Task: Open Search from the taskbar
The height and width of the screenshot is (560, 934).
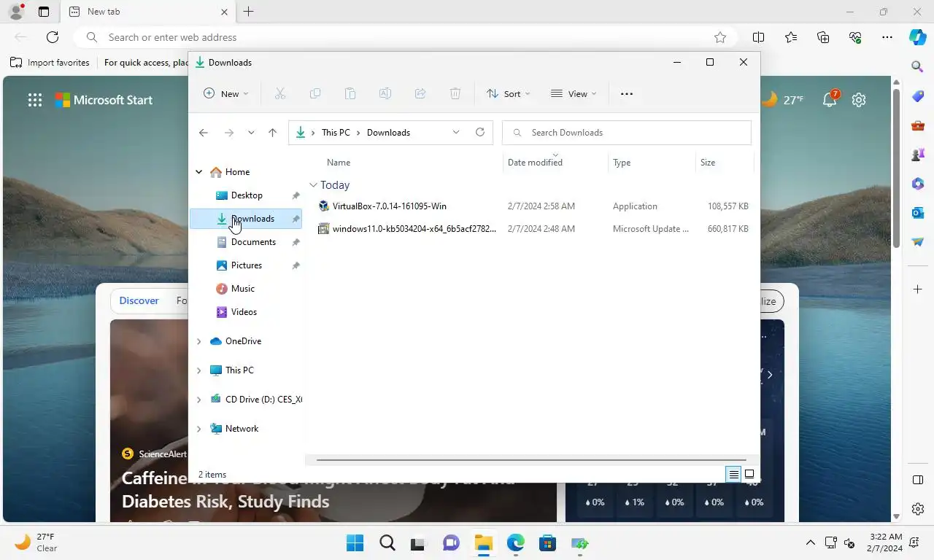Action: pyautogui.click(x=387, y=543)
